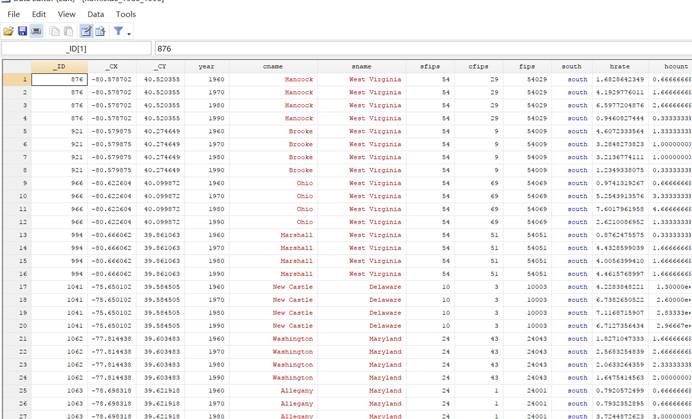Select the sname column header
The width and height of the screenshot is (692, 419).
361,67
